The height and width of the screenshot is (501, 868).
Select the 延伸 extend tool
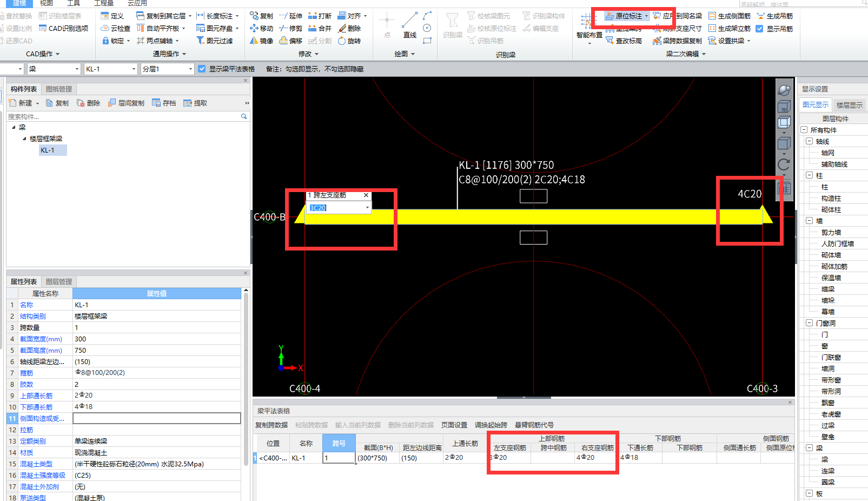(x=290, y=16)
